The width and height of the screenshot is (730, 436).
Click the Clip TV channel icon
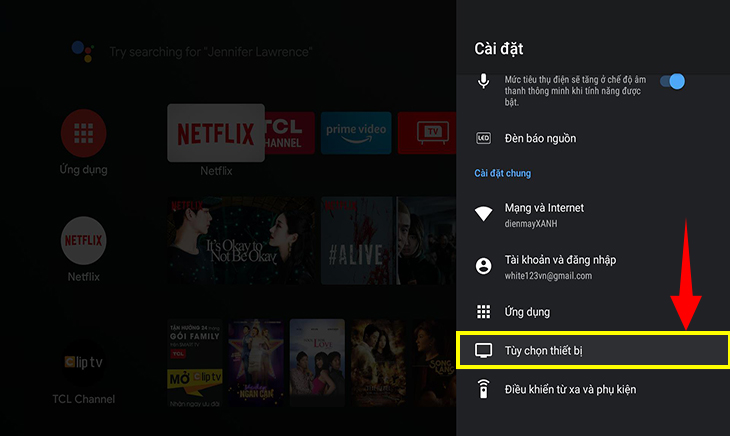(x=83, y=362)
